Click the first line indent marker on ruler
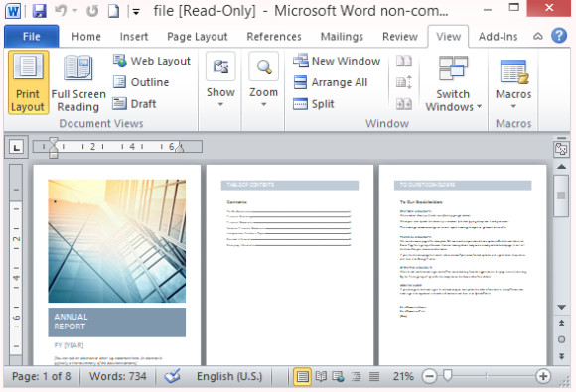Viewport: 576px width, 392px height. click(x=54, y=141)
